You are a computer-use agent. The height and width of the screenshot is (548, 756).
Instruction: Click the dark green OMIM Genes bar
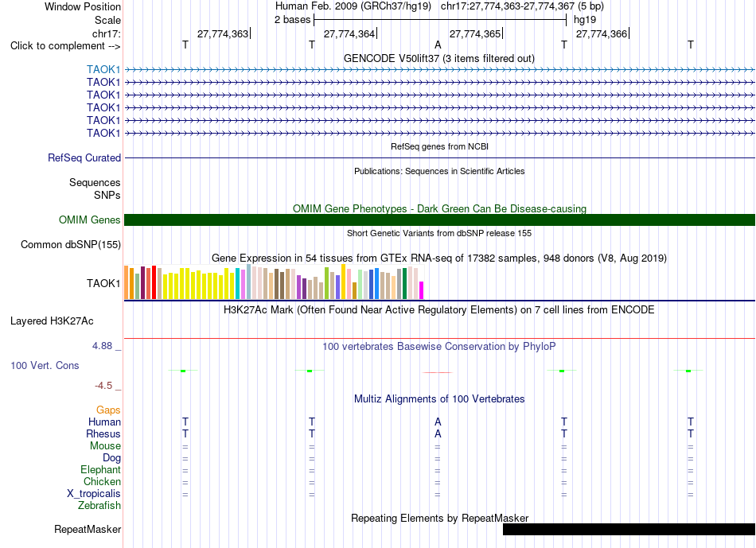tap(439, 220)
